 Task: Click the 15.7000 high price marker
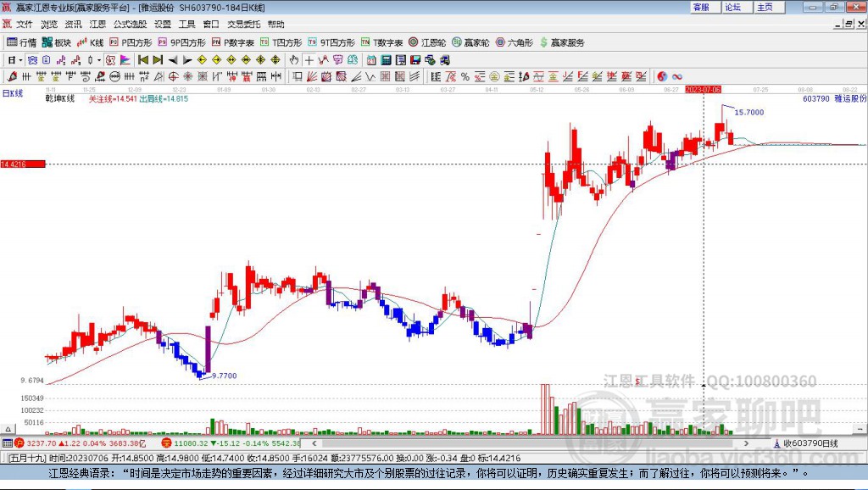tap(749, 113)
